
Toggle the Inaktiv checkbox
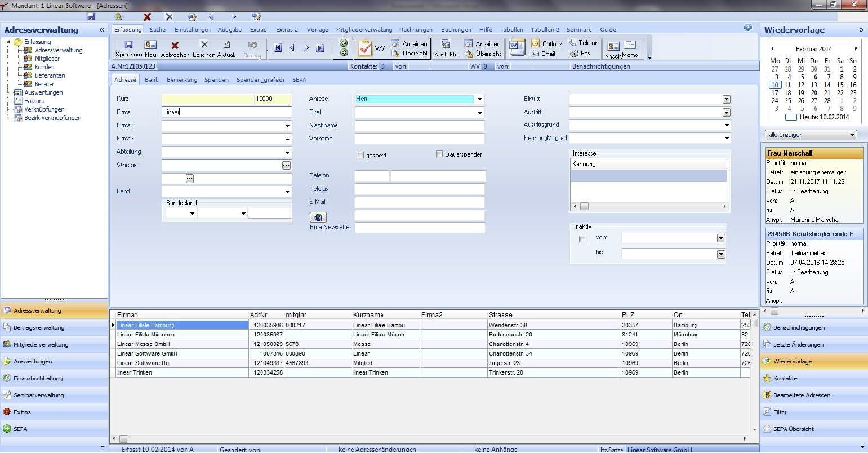click(x=582, y=239)
